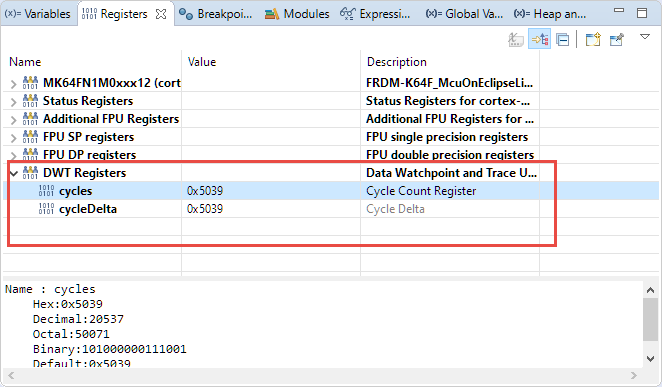Click the FPU SP registers group icon
This screenshot has height=387, width=662.
point(30,137)
